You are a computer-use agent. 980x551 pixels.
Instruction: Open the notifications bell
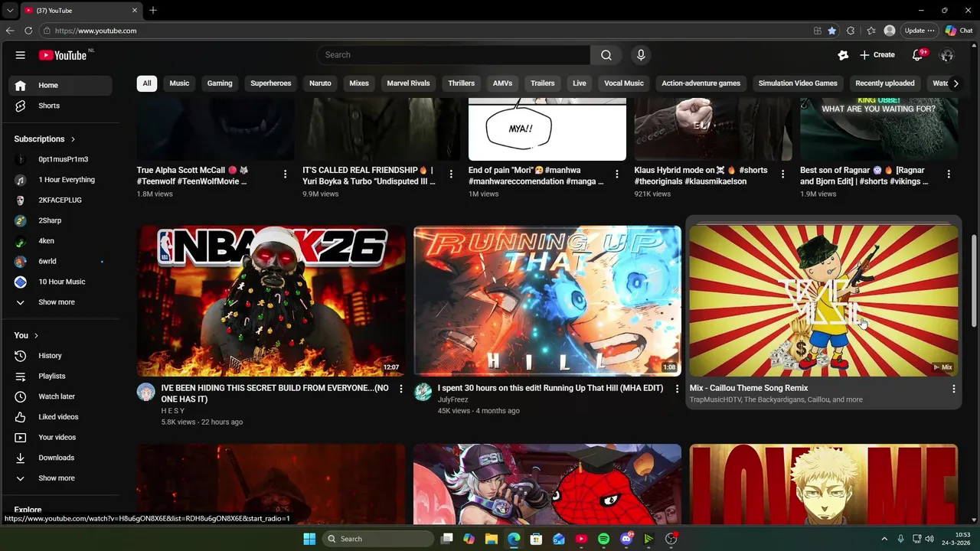[917, 55]
